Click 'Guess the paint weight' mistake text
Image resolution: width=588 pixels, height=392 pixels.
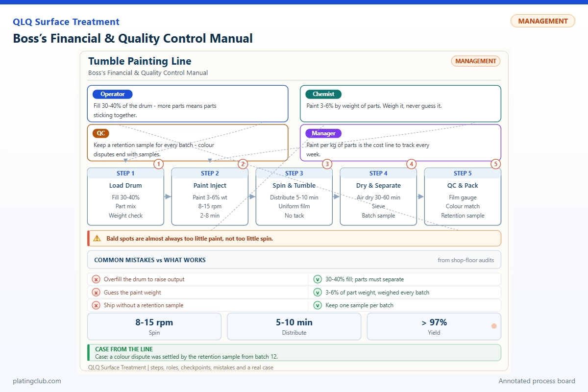[132, 293]
